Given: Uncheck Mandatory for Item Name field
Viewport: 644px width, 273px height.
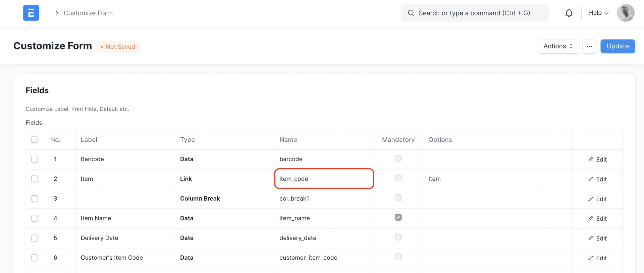Looking at the screenshot, I should coord(398,217).
